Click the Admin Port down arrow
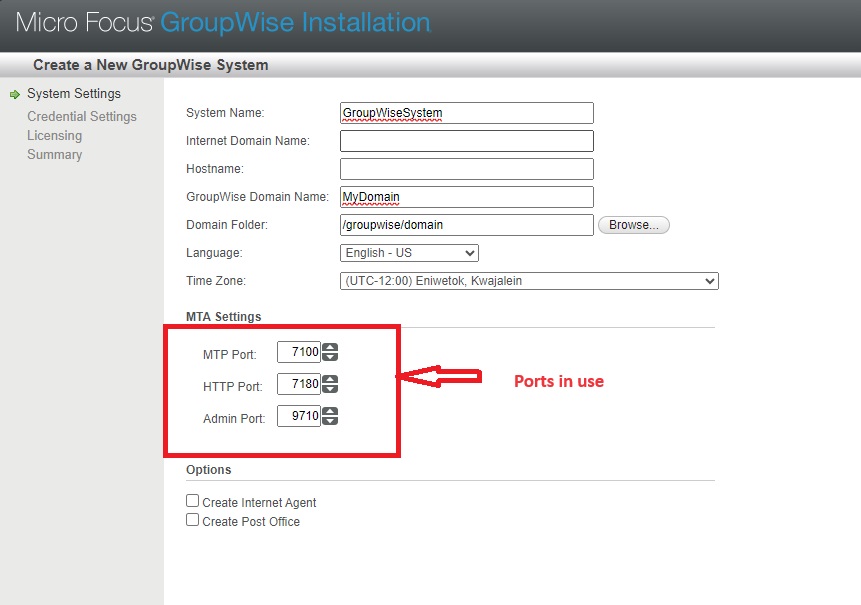This screenshot has height=605, width=861. 330,421
